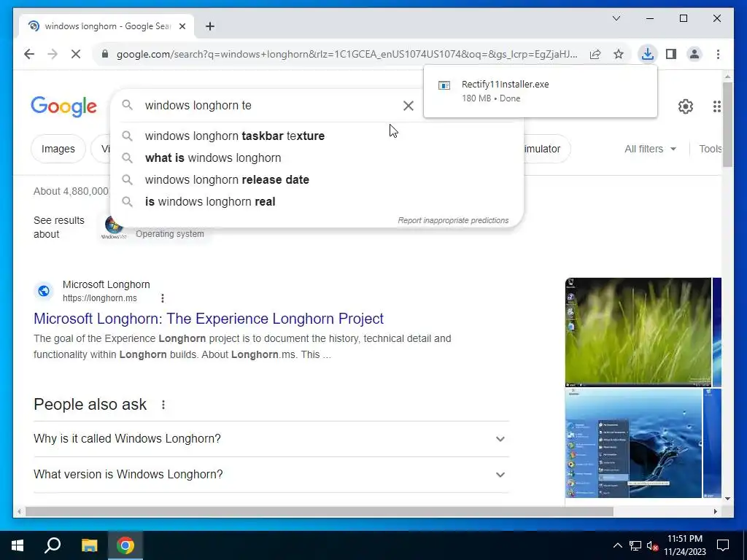Viewport: 747px width, 560px height.
Task: Open a new tab with the plus button
Action: click(210, 26)
